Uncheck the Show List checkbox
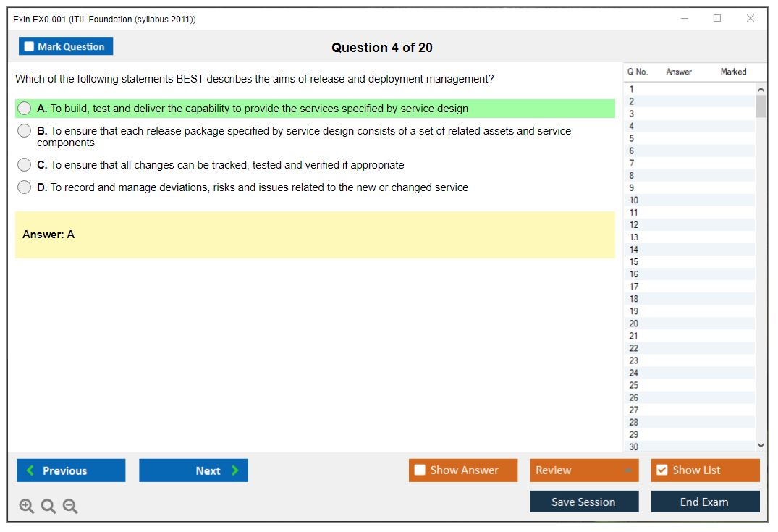Viewport: 778px width, 532px height. click(x=661, y=470)
